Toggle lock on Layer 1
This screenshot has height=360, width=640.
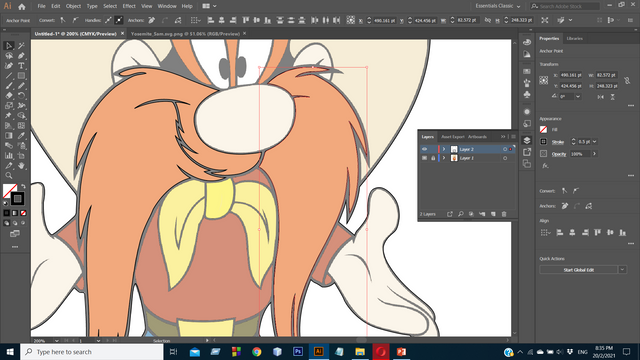click(433, 158)
